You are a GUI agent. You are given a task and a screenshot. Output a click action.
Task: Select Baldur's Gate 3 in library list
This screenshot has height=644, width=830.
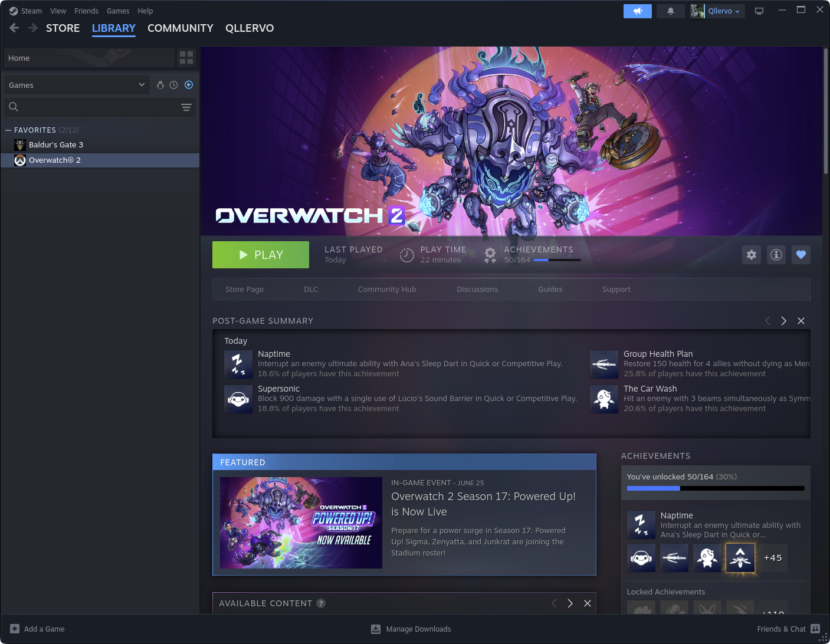(x=56, y=145)
